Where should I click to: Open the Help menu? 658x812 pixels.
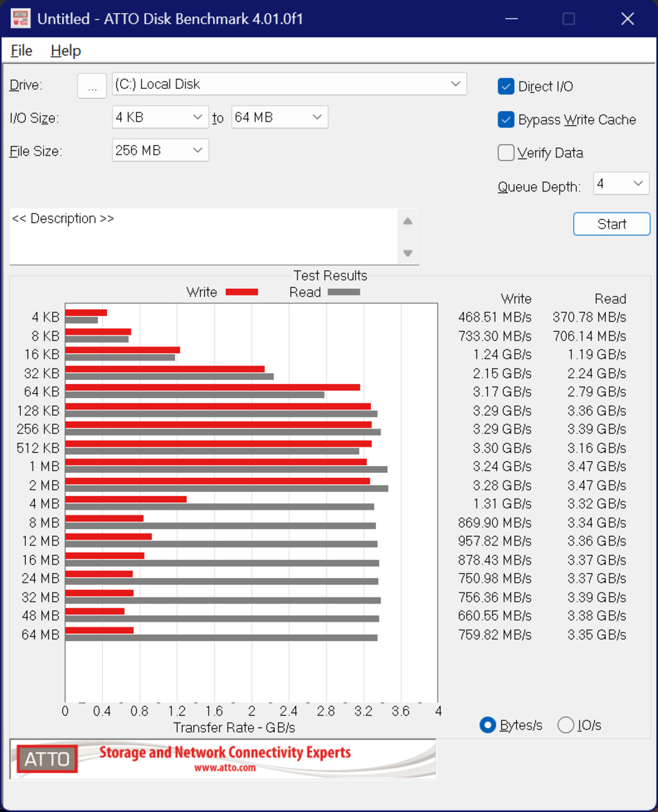pyautogui.click(x=66, y=51)
